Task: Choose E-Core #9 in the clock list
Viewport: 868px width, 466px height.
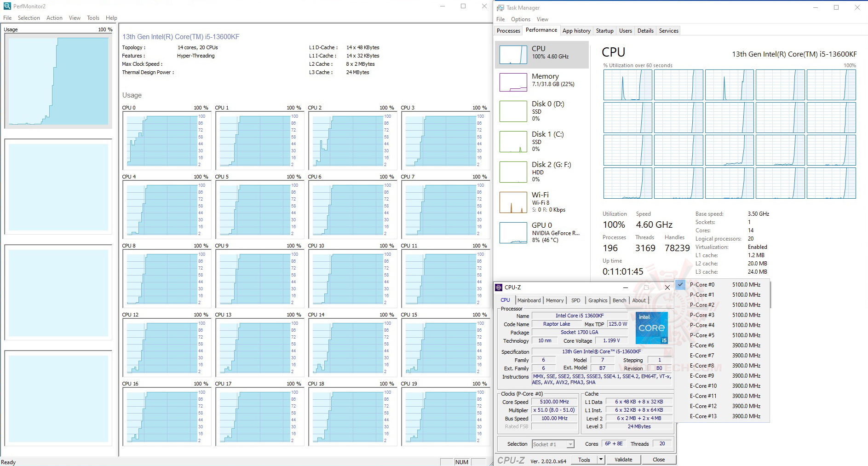Action: [x=722, y=376]
